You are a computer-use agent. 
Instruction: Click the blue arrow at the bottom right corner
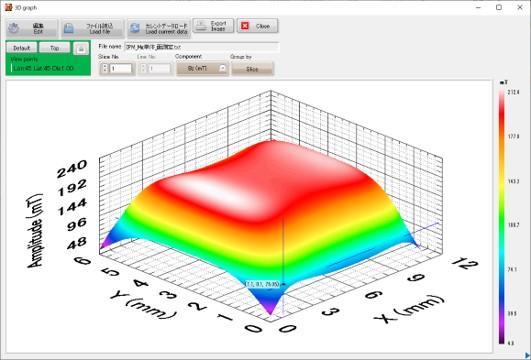click(527, 355)
